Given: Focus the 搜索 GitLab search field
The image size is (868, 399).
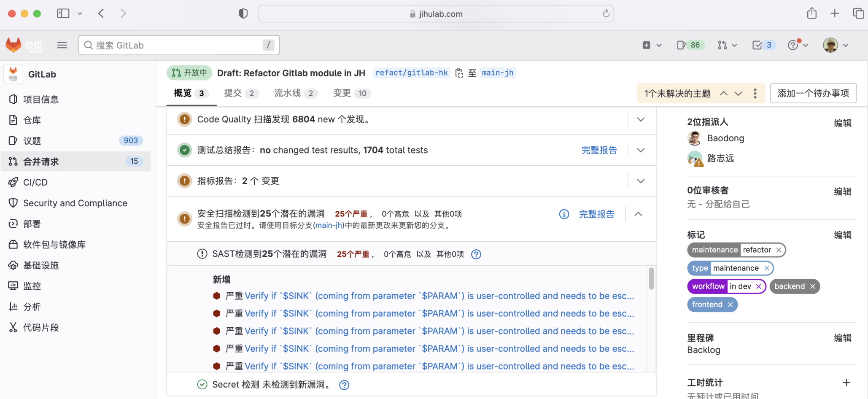Looking at the screenshot, I should click(x=179, y=45).
